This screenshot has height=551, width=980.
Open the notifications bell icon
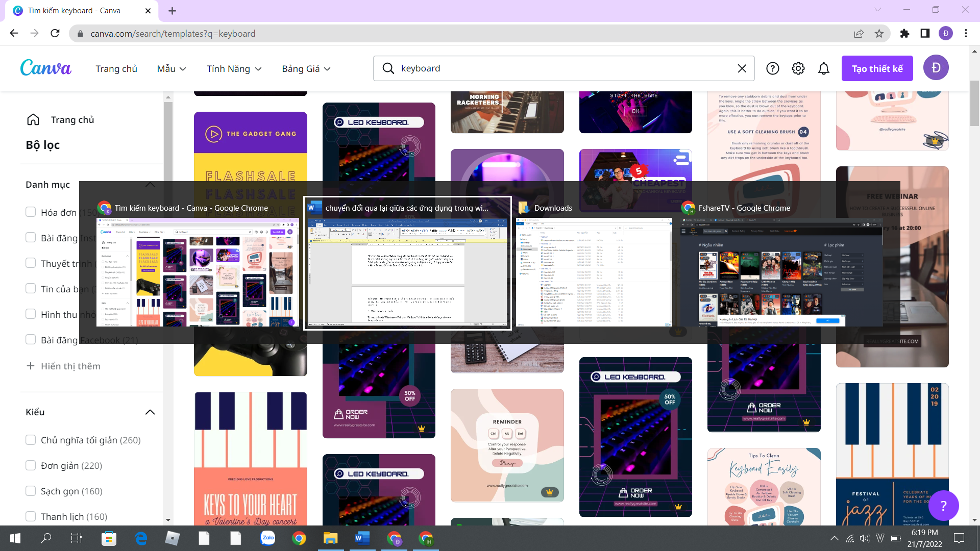point(824,68)
